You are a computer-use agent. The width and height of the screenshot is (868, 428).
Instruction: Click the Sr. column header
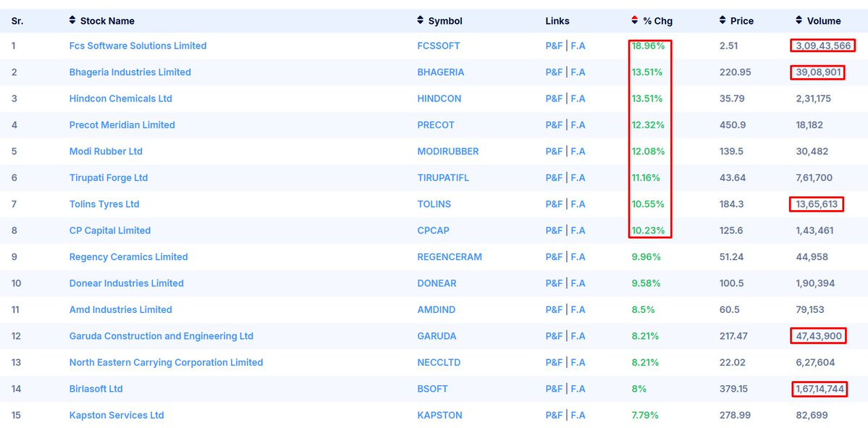click(17, 21)
